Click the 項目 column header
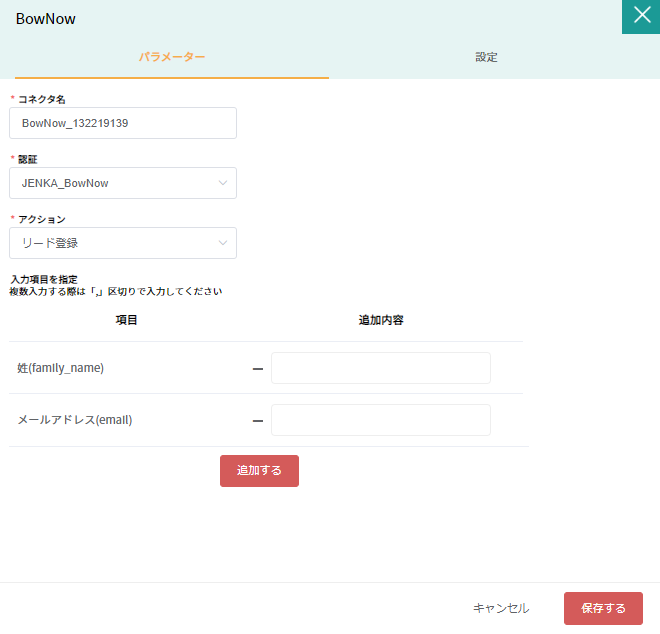This screenshot has width=660, height=634. point(126,320)
